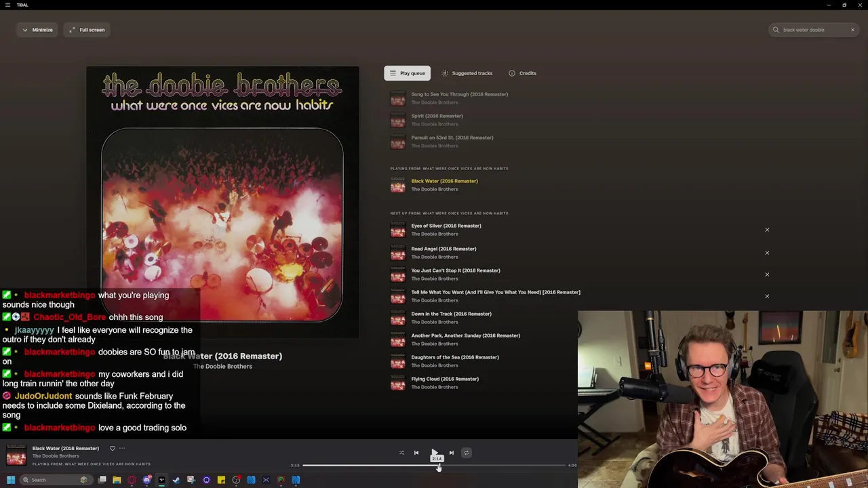868x488 pixels.
Task: Open the more options ellipsis in player bar
Action: 122,448
